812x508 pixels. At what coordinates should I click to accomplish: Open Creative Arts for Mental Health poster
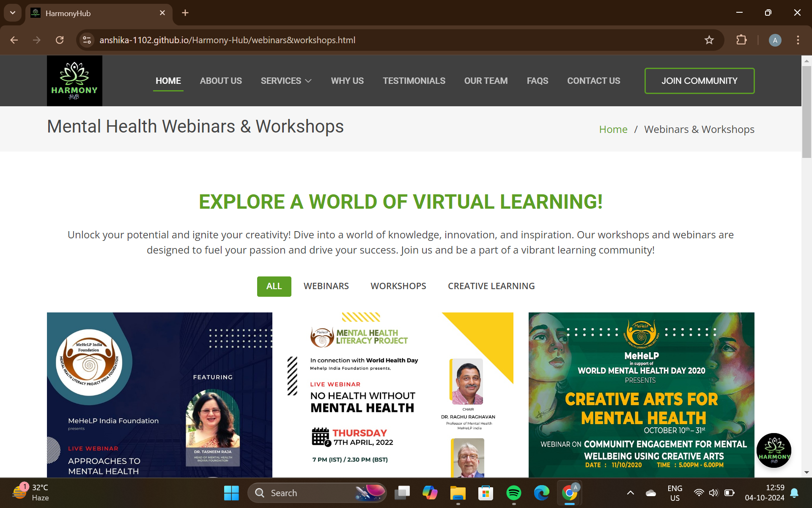[x=641, y=395]
